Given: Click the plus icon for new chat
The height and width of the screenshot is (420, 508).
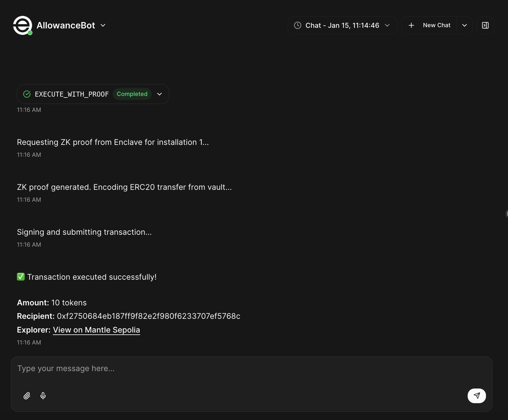Looking at the screenshot, I should pyautogui.click(x=411, y=25).
